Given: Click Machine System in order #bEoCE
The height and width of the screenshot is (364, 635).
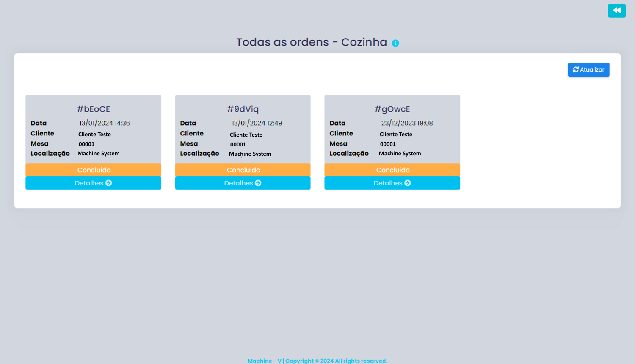Looking at the screenshot, I should (99, 154).
